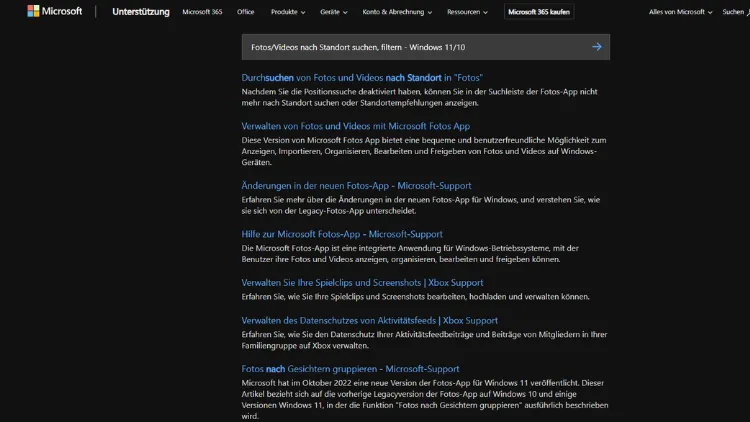Open Suchen in the header

click(x=736, y=12)
